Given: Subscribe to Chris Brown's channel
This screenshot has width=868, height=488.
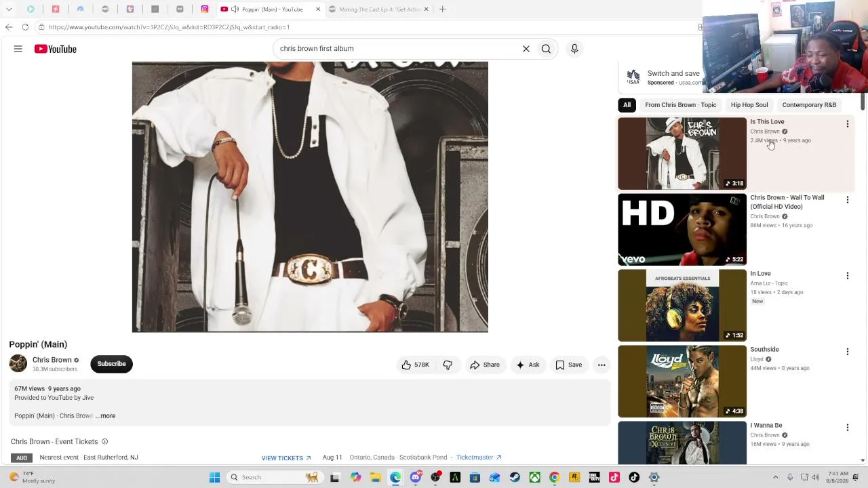Looking at the screenshot, I should (x=111, y=364).
